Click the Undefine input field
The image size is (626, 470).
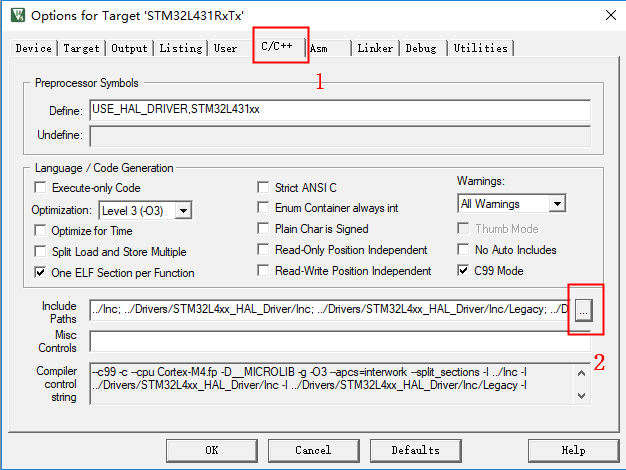[340, 136]
